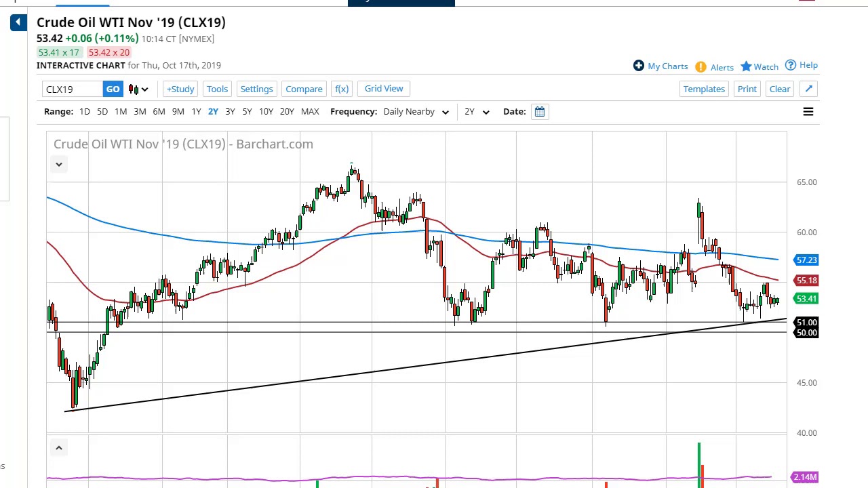Open the Daily Nearby frequency dropdown

tap(416, 111)
